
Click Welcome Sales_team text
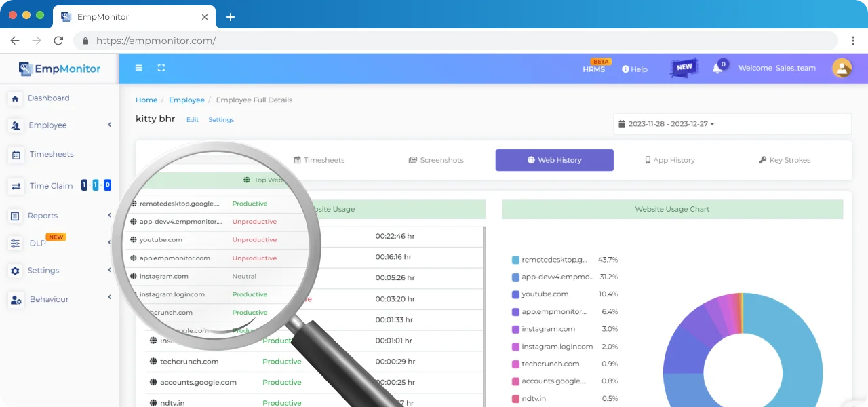(777, 68)
